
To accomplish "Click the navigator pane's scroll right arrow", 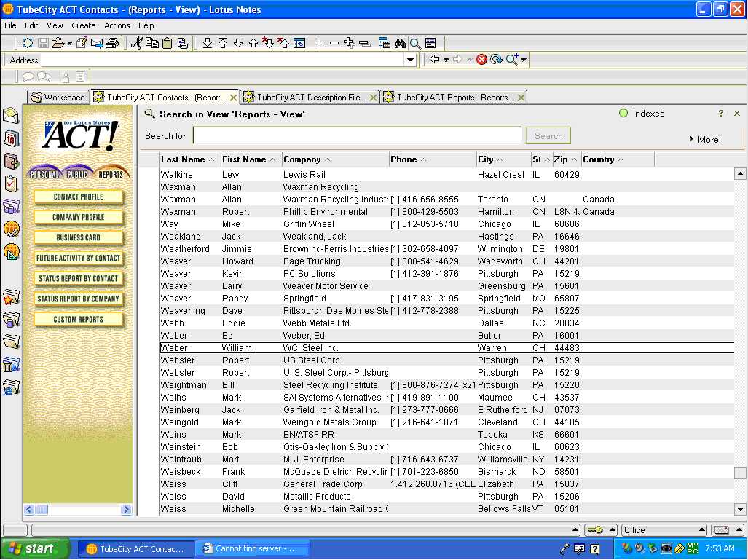I will point(127,510).
